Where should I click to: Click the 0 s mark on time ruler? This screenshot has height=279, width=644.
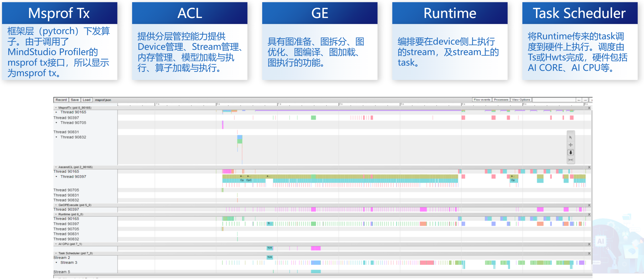tap(218, 104)
